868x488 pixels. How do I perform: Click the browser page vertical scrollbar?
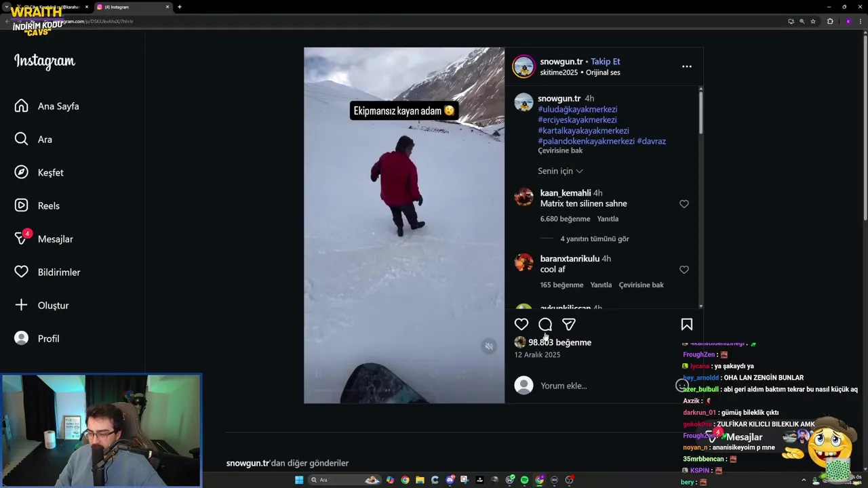click(864, 129)
